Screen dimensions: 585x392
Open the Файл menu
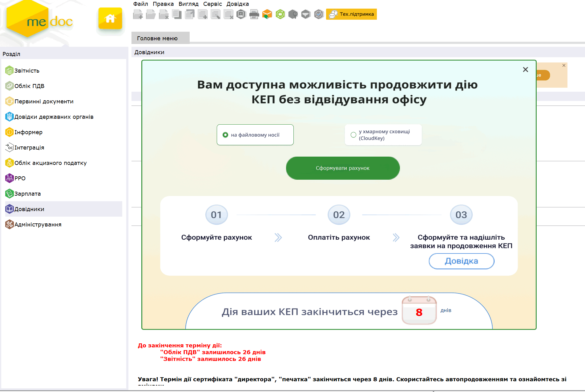click(140, 4)
